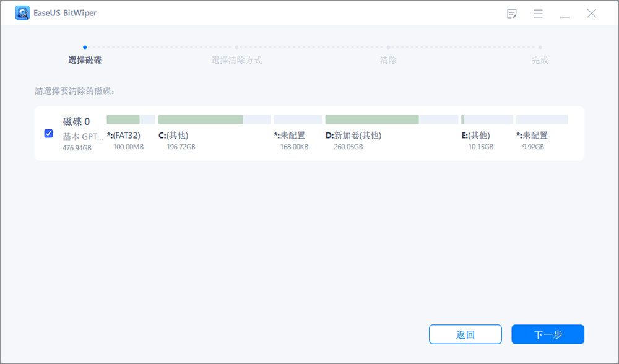This screenshot has height=364, width=619.
Task: Click the E:(其他) partition label
Action: [x=475, y=136]
